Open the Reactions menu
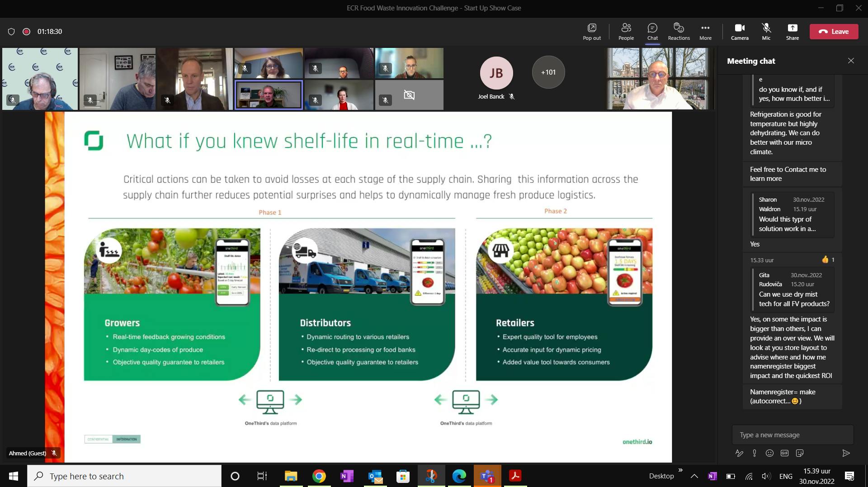This screenshot has height=487, width=868. (x=679, y=32)
